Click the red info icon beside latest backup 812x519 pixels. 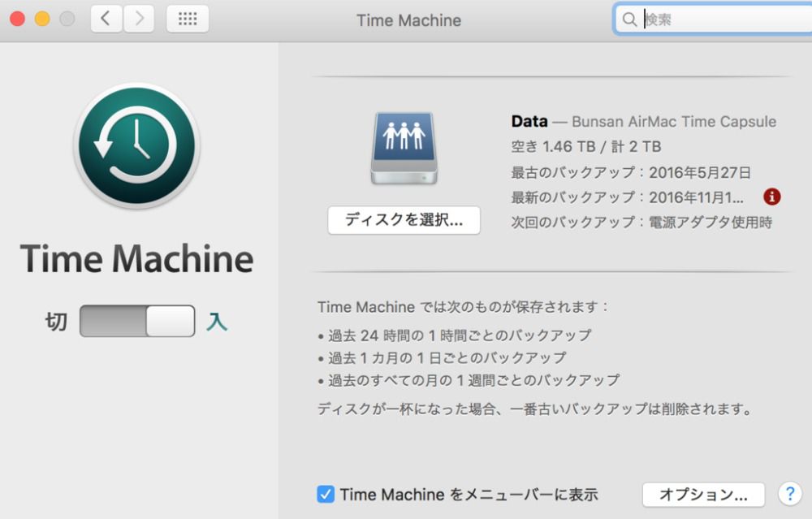[771, 197]
